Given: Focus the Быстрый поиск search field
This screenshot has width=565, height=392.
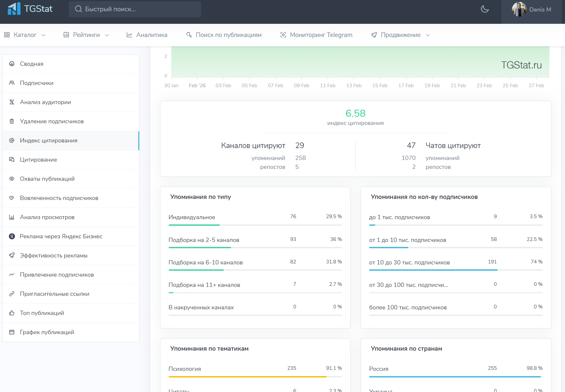Looking at the screenshot, I should 135,9.
